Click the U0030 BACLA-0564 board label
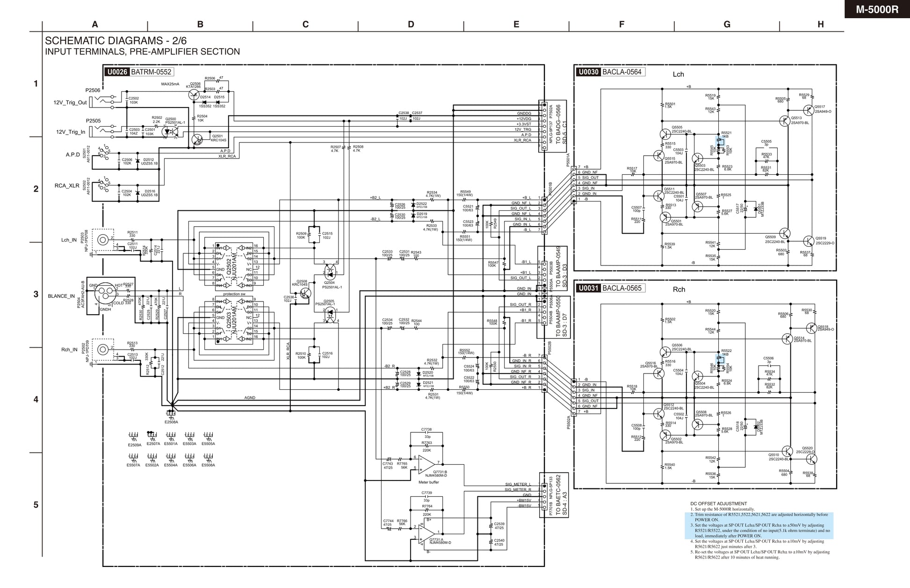The width and height of the screenshot is (910, 588). point(610,72)
